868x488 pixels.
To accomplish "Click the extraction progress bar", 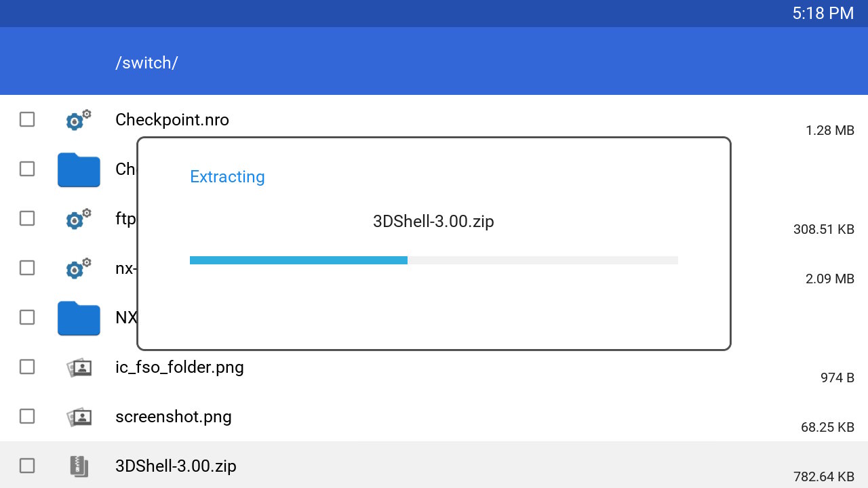I will pos(434,260).
